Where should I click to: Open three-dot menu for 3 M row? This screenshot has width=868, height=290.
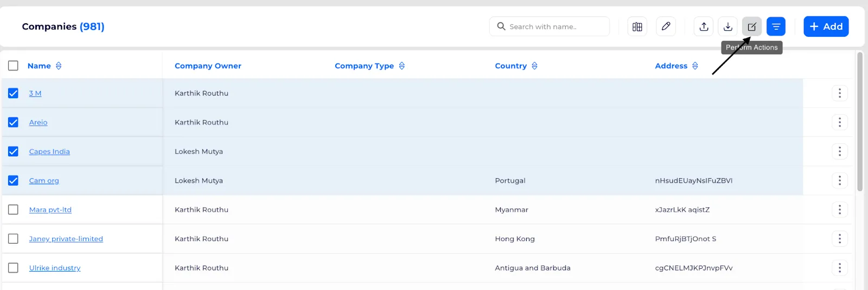(x=839, y=93)
